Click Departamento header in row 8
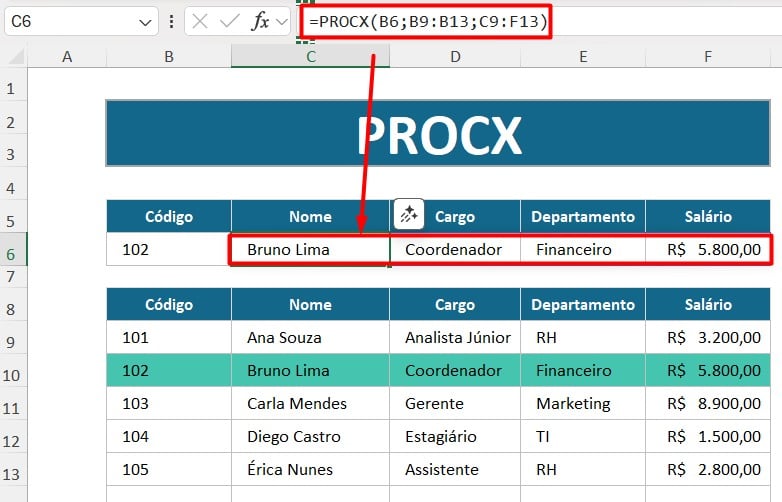The height and width of the screenshot is (502, 782). tap(583, 304)
